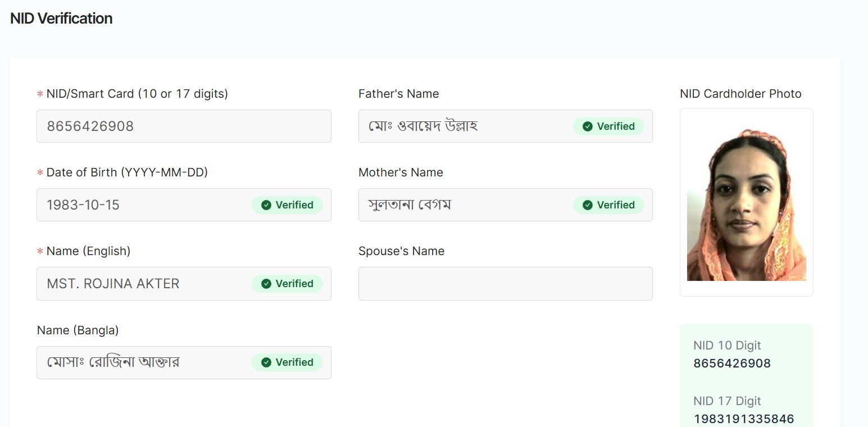Click the Verified check icon for Name (English)

(266, 284)
